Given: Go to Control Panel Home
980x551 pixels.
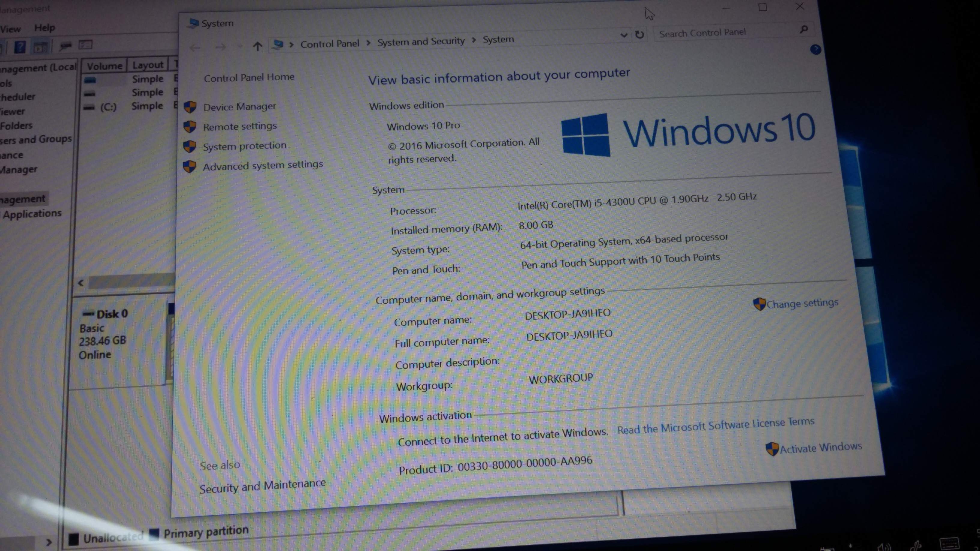Looking at the screenshot, I should (249, 77).
